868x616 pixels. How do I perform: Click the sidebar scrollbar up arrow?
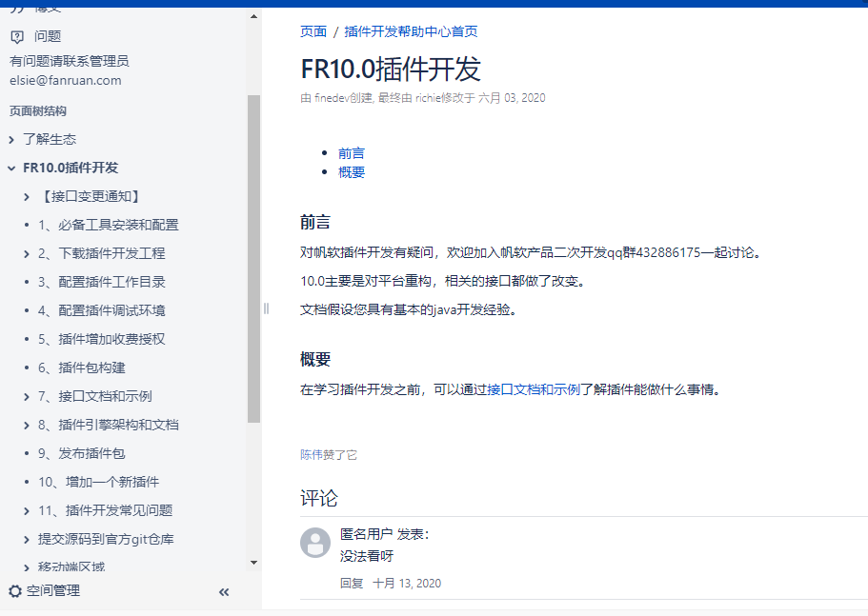[x=254, y=16]
